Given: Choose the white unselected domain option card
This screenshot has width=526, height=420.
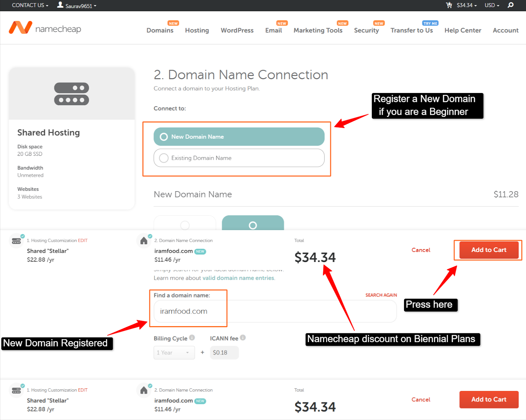Looking at the screenshot, I should tap(185, 223).
